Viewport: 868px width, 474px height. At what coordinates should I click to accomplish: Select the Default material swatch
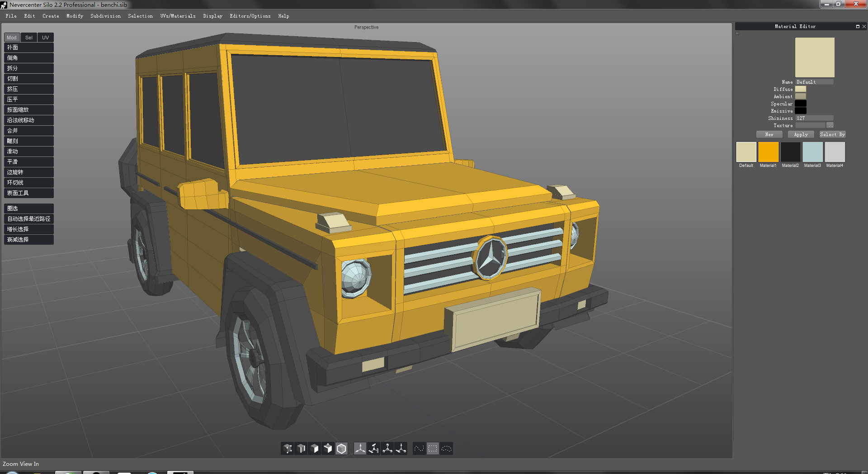click(746, 152)
